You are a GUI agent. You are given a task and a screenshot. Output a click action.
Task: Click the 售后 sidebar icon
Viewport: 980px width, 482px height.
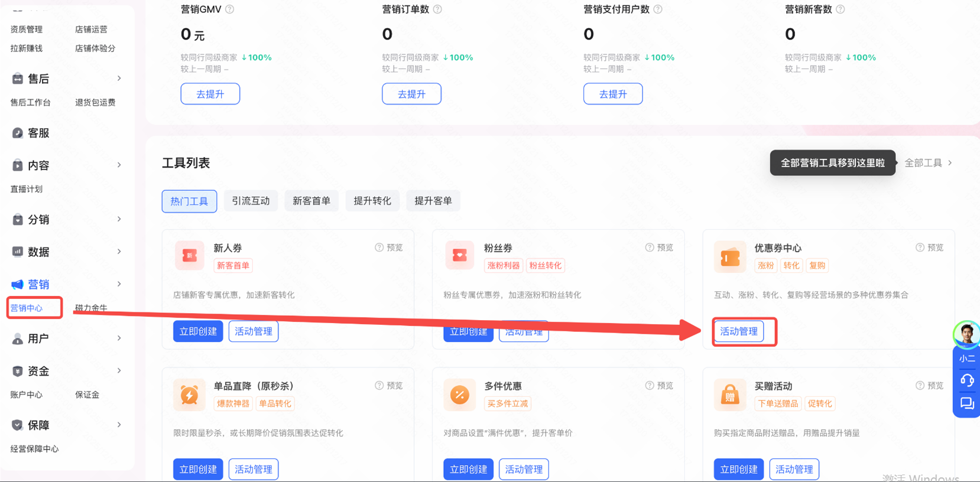tap(18, 79)
